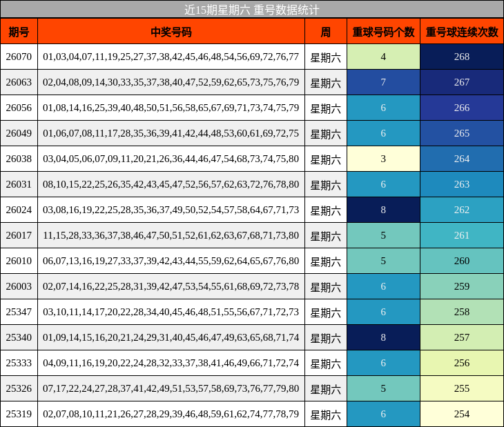This screenshot has height=427, width=504.
Task: Select issue number 25347
Action: (19, 312)
